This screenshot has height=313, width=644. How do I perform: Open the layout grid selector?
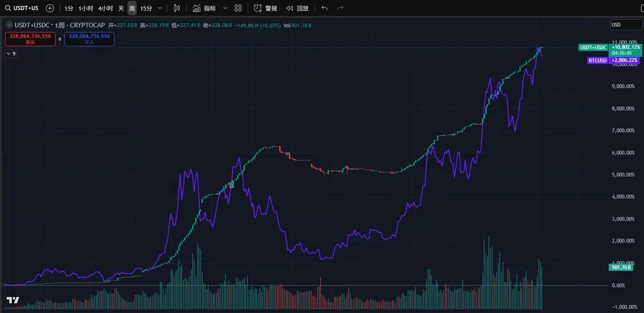(x=238, y=8)
